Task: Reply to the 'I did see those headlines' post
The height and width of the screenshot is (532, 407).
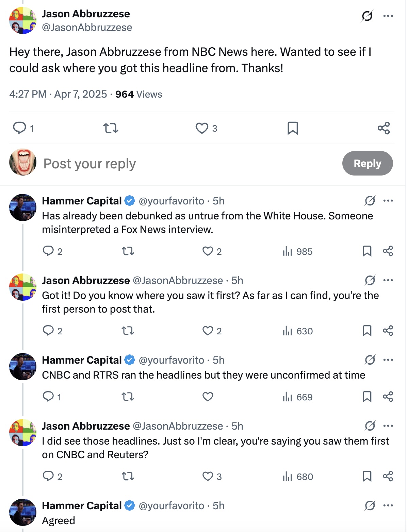Action: click(48, 476)
